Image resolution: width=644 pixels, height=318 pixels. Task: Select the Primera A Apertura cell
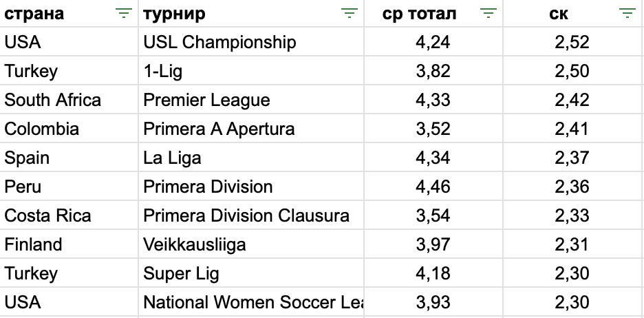pos(251,129)
